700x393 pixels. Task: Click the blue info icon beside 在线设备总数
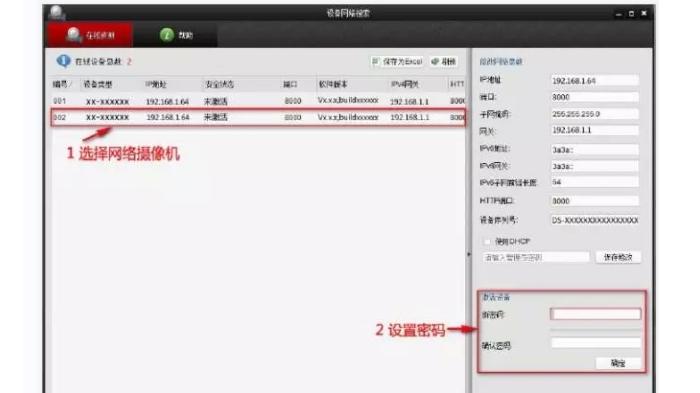click(x=63, y=61)
